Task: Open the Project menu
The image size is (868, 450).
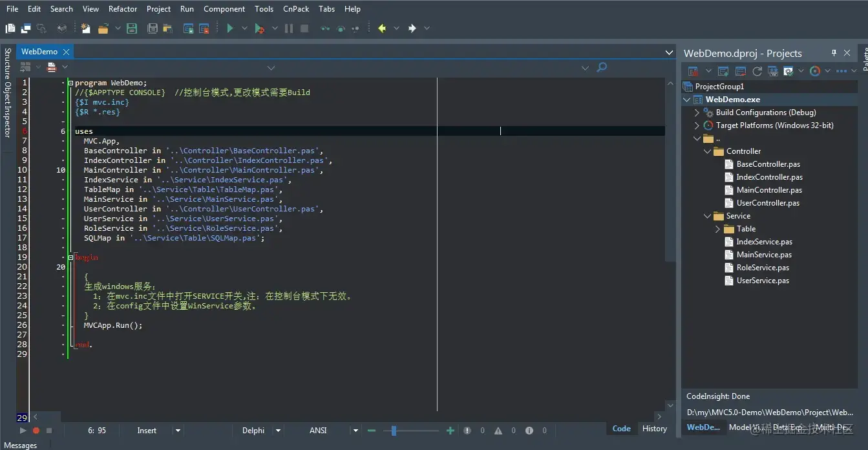Action: (158, 9)
